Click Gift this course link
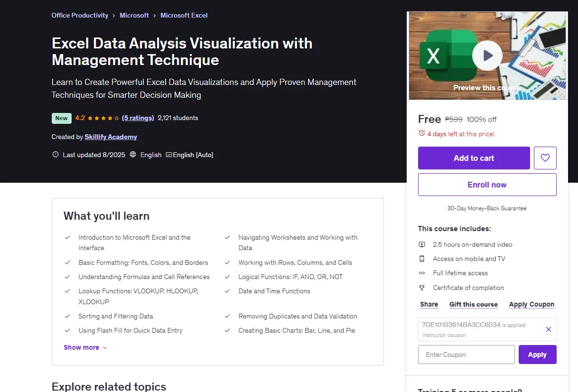The width and height of the screenshot is (578, 392). click(474, 304)
